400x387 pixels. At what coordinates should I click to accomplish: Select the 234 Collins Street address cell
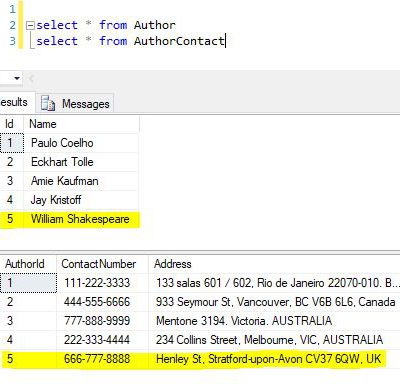[274, 340]
